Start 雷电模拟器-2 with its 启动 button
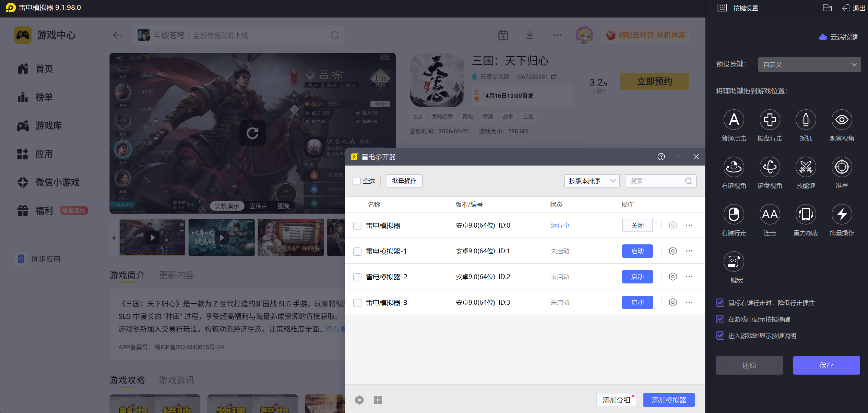The height and width of the screenshot is (413, 868). point(637,277)
